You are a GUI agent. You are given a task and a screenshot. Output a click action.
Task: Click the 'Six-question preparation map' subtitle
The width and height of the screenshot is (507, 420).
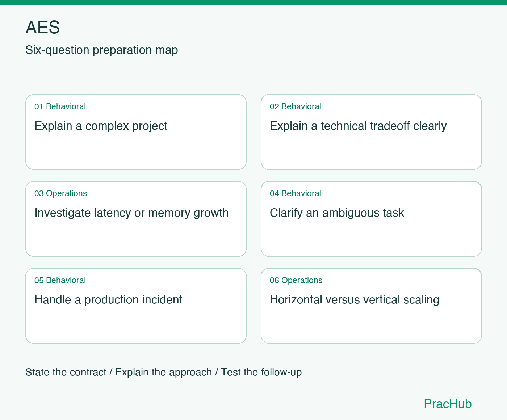click(102, 50)
